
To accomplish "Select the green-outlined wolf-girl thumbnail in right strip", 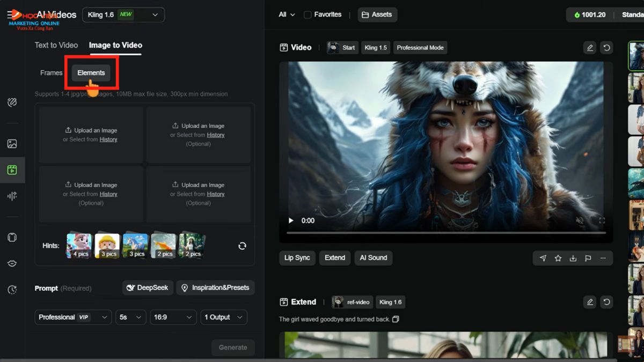I will [636, 56].
